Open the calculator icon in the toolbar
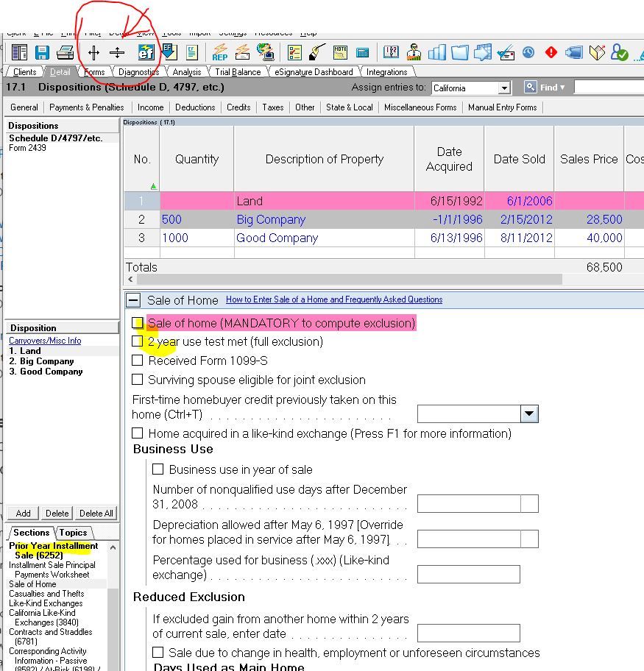This screenshot has height=671, width=644. click(x=362, y=52)
